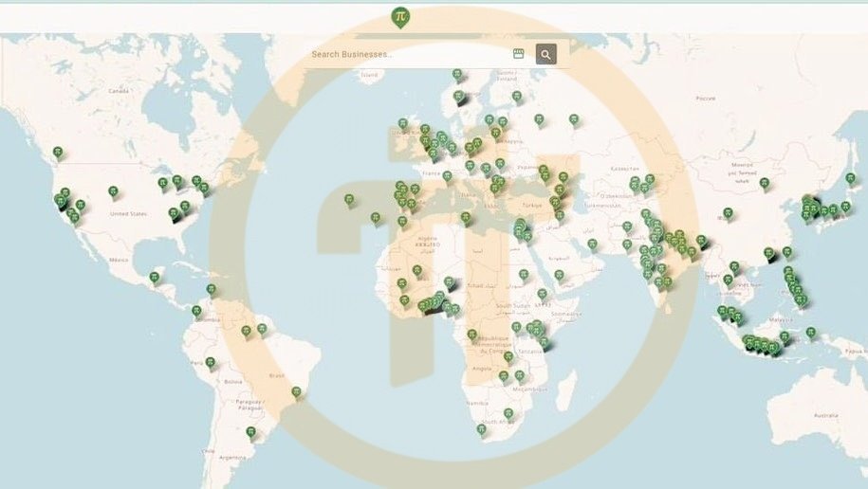Open the Pi pin in Central America
This screenshot has width=868, height=489.
coord(155,278)
